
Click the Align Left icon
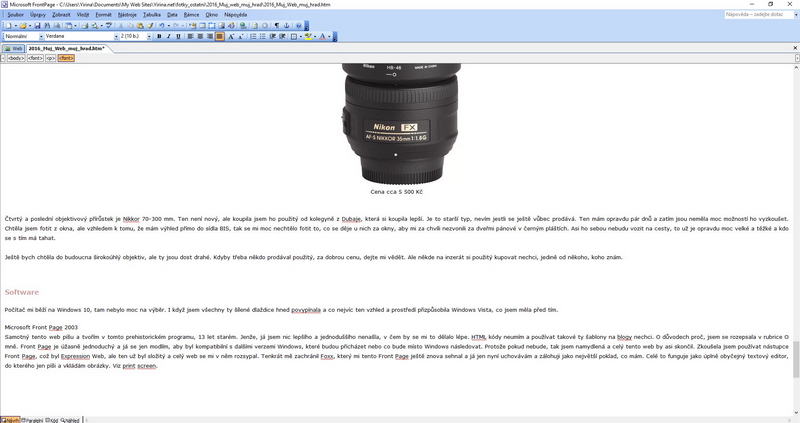point(189,36)
